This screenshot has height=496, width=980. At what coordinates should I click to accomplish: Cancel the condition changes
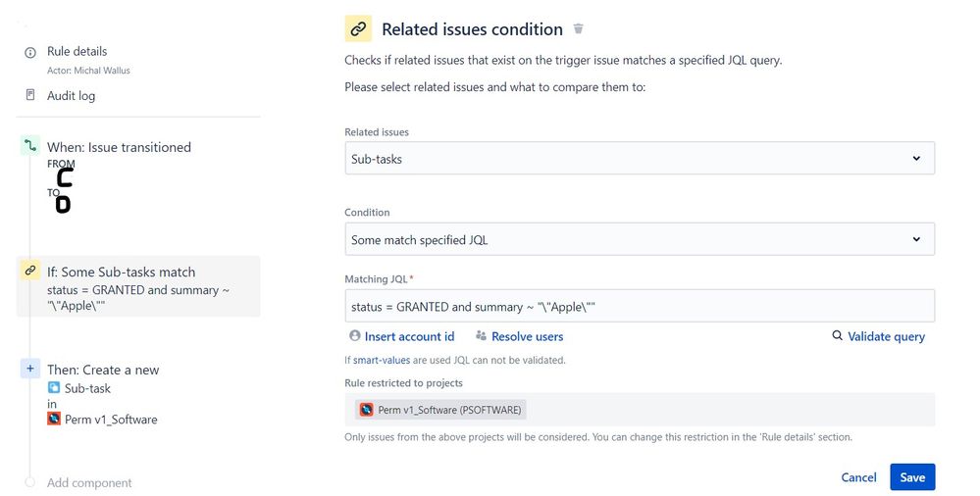(x=858, y=477)
